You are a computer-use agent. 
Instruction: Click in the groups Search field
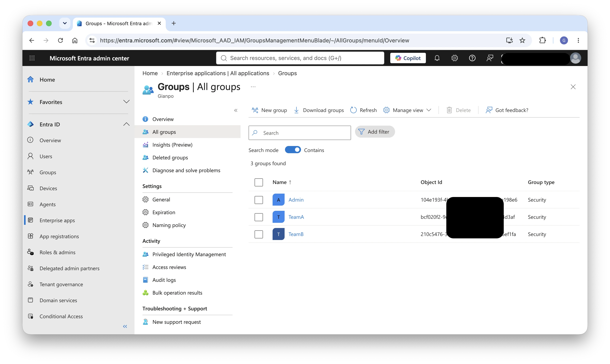300,133
